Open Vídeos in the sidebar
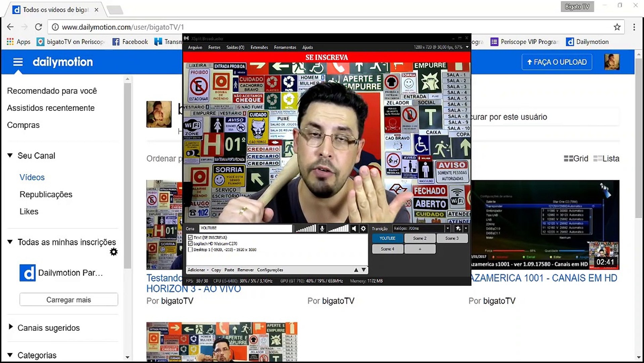The image size is (644, 363). tap(32, 177)
